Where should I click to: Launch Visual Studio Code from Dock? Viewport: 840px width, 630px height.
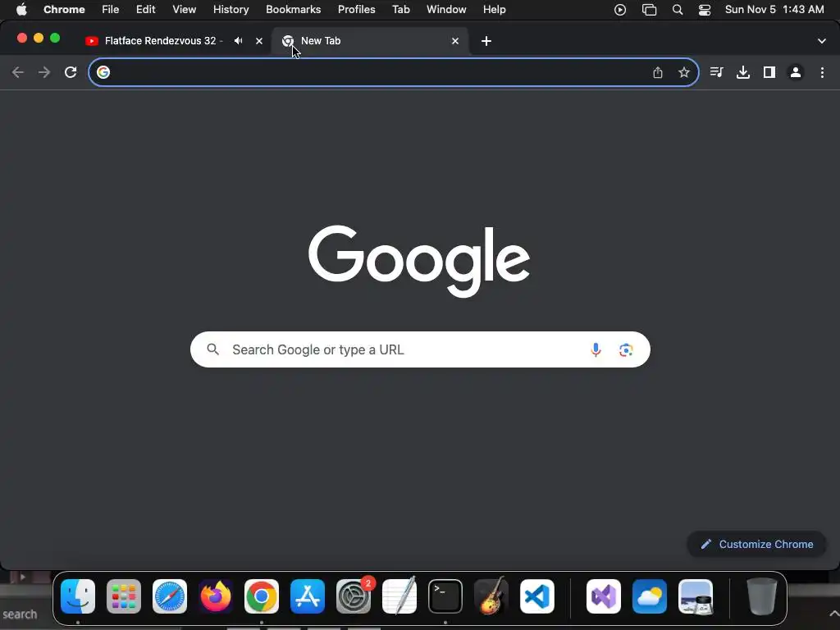[x=537, y=596]
